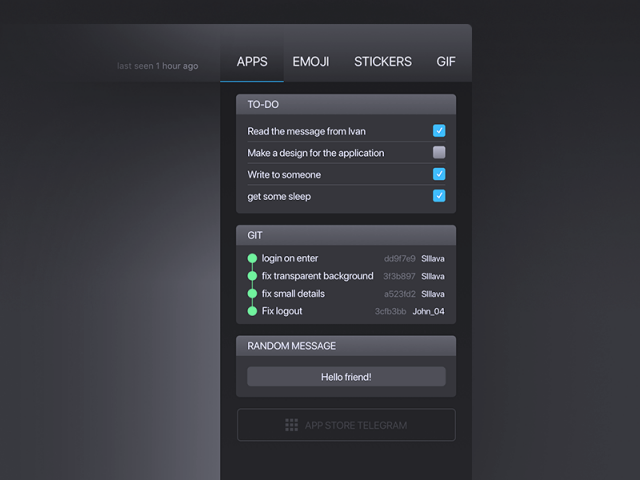This screenshot has height=480, width=640.
Task: Open the STICKERS tab
Action: (x=383, y=62)
